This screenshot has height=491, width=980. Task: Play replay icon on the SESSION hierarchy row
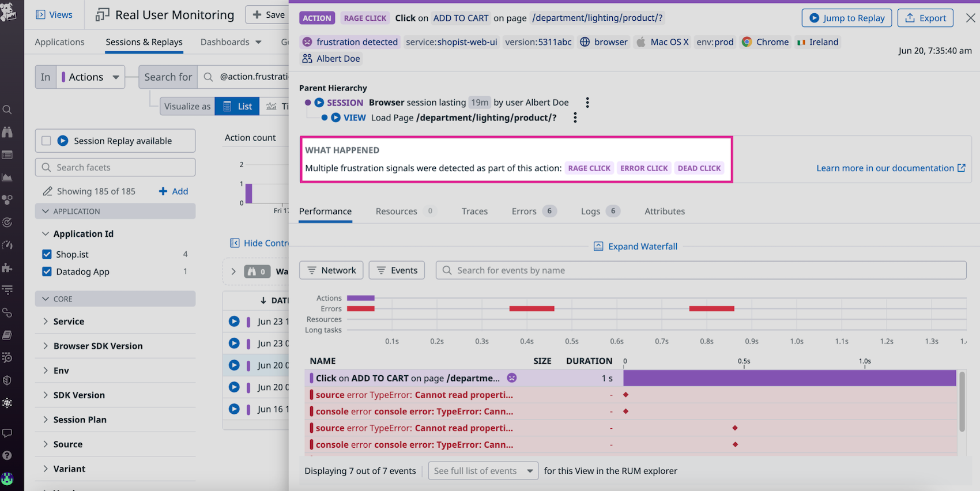tap(319, 103)
